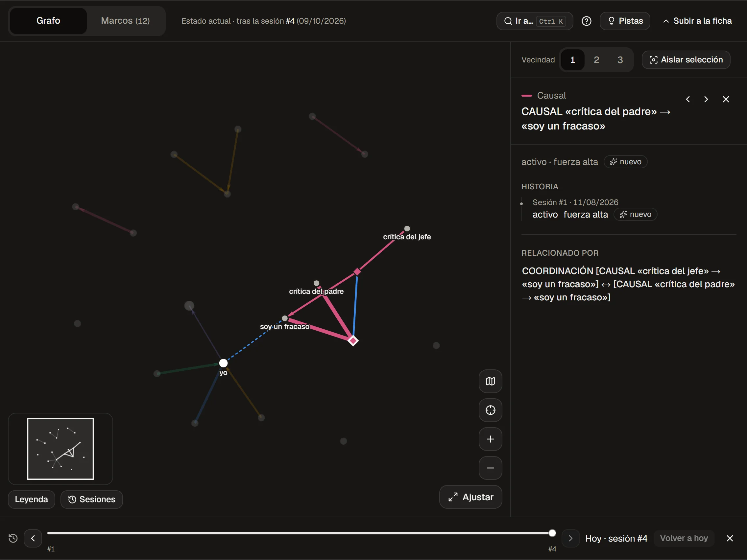Zoom out with the minus button
747x560 pixels.
(490, 468)
